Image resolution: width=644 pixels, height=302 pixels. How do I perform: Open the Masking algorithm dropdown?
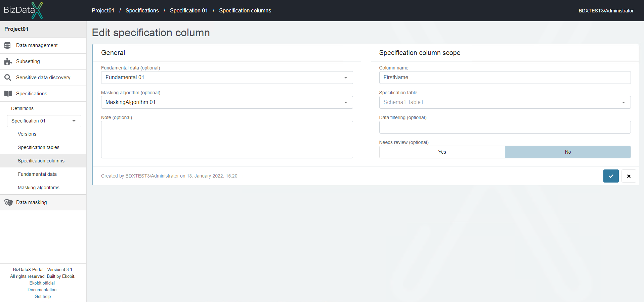227,102
